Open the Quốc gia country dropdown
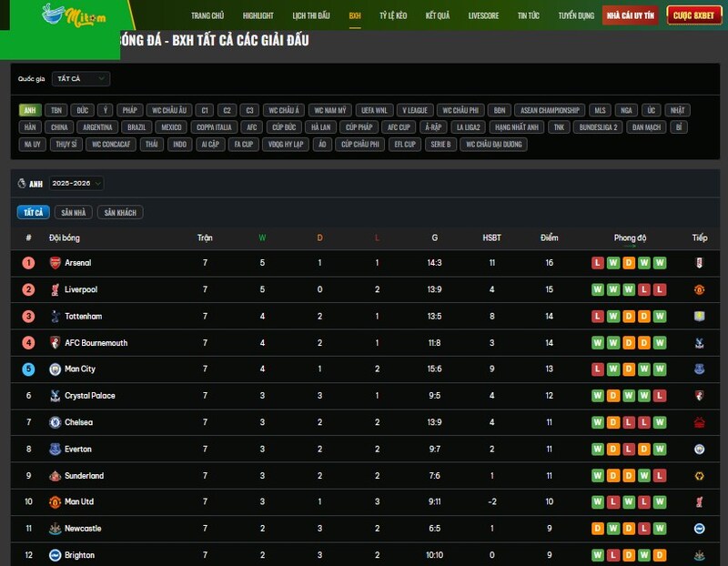 pos(80,79)
